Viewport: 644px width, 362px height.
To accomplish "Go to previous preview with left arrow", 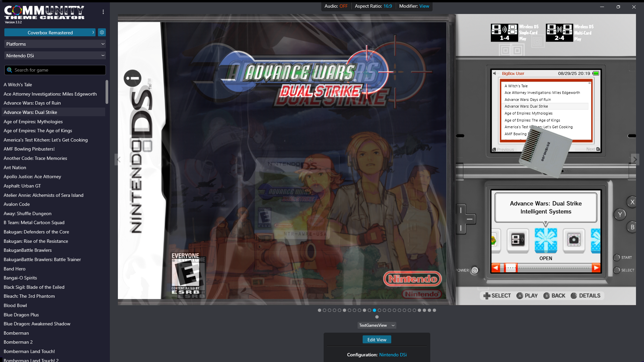I will click(x=118, y=160).
